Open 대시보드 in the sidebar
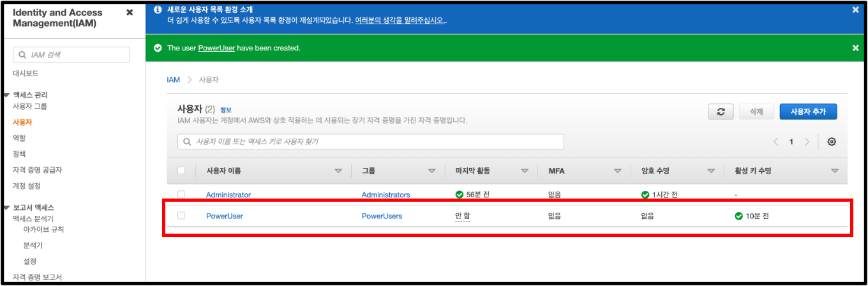Screen dimensions: 868x286 26,73
